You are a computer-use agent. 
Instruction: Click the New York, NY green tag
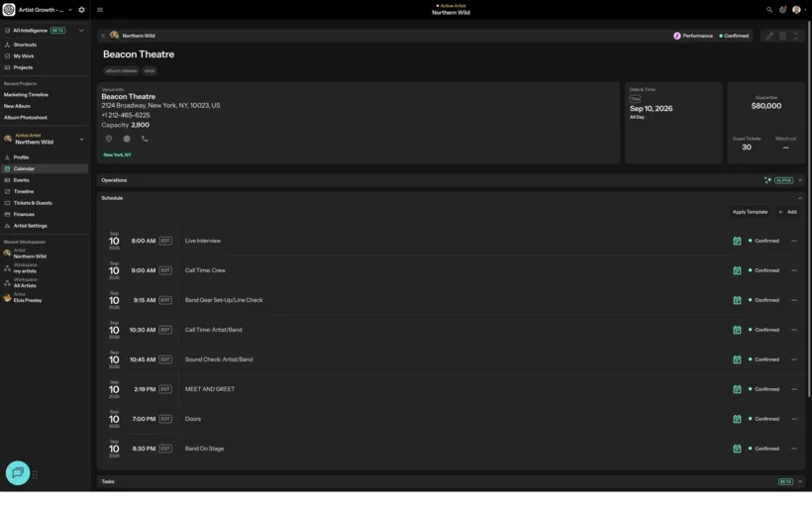pos(118,154)
